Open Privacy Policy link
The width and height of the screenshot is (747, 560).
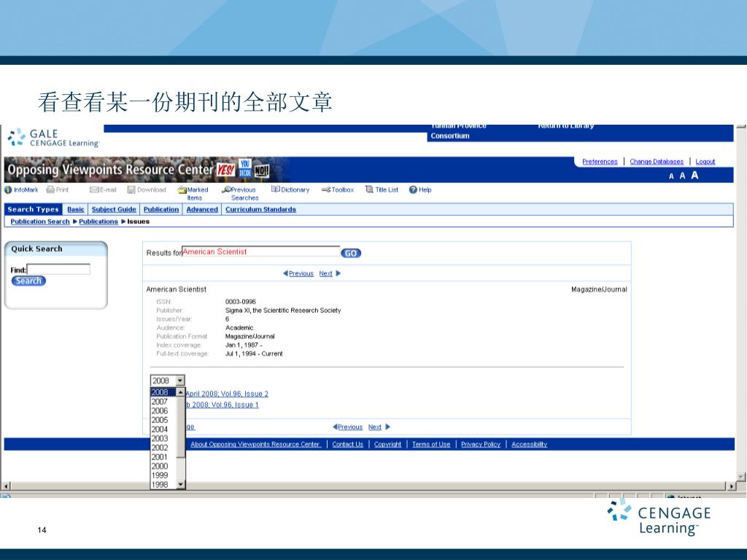pyautogui.click(x=481, y=444)
